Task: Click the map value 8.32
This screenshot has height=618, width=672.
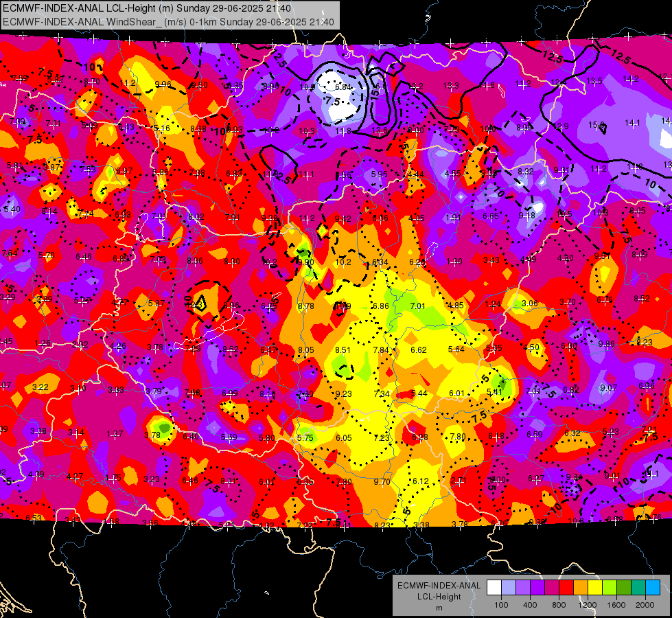Action: click(525, 171)
